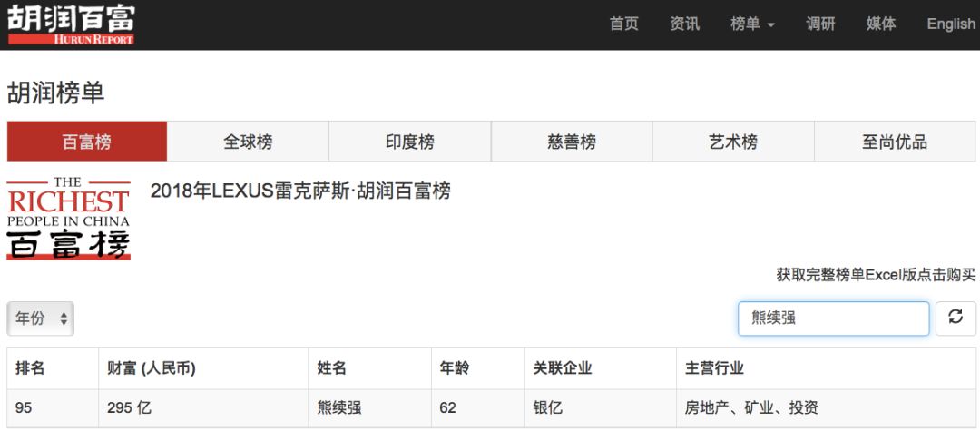Image resolution: width=980 pixels, height=431 pixels.
Task: Click link to purchase full Excel list
Action: (876, 275)
